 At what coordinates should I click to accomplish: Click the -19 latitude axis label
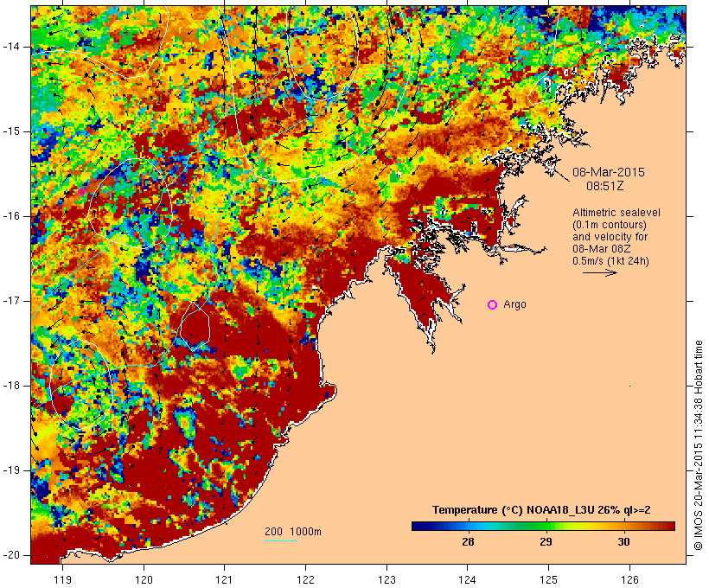[x=11, y=470]
